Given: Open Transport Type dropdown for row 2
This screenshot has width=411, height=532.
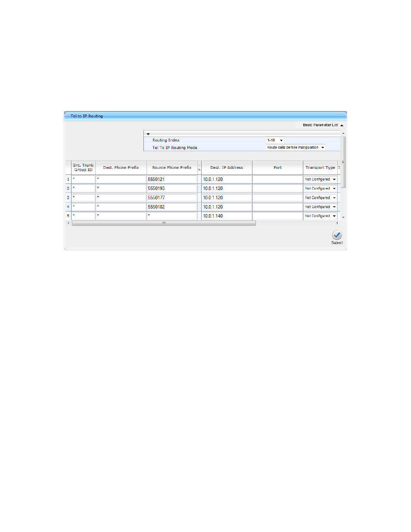Looking at the screenshot, I should pyautogui.click(x=320, y=188).
